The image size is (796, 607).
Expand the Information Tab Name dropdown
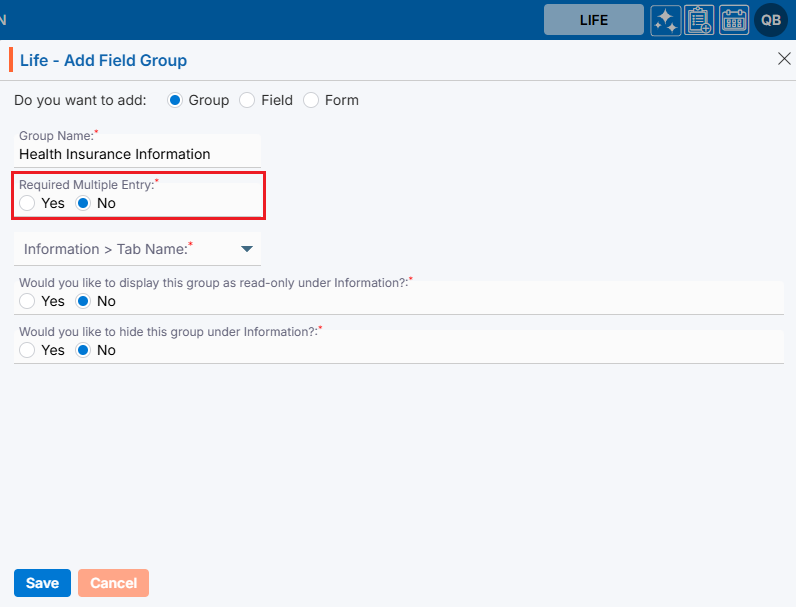[138, 249]
